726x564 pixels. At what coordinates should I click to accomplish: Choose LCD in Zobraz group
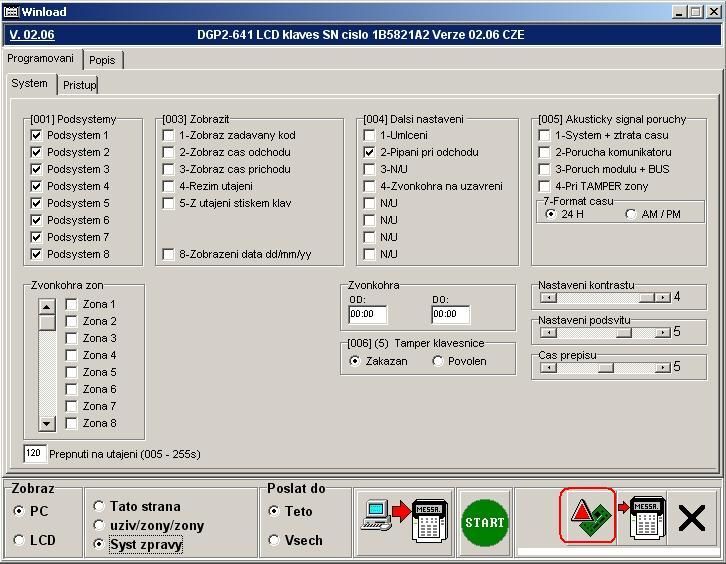point(19,540)
